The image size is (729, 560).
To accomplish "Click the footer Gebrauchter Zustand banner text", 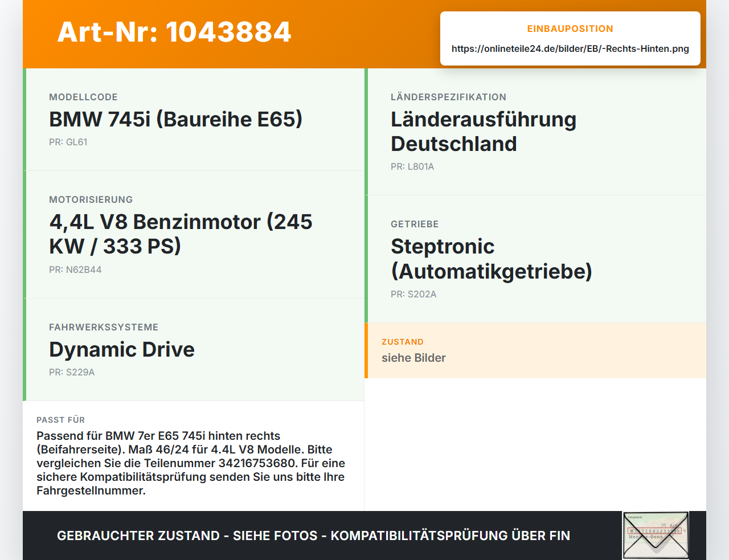I will point(313,536).
